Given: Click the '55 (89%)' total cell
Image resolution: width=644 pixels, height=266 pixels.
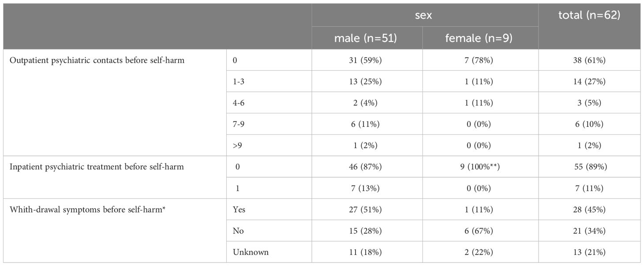Looking at the screenshot, I should click(x=589, y=167).
